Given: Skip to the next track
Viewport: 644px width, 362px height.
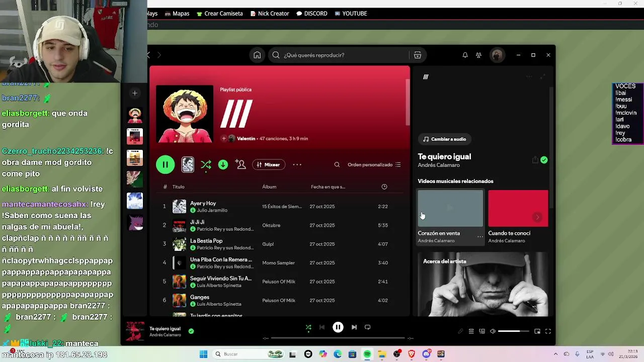Looking at the screenshot, I should click(x=354, y=327).
